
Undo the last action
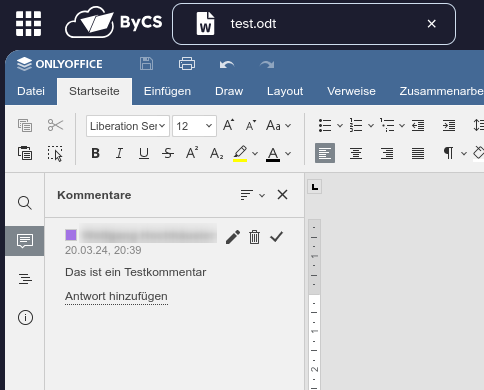[227, 64]
